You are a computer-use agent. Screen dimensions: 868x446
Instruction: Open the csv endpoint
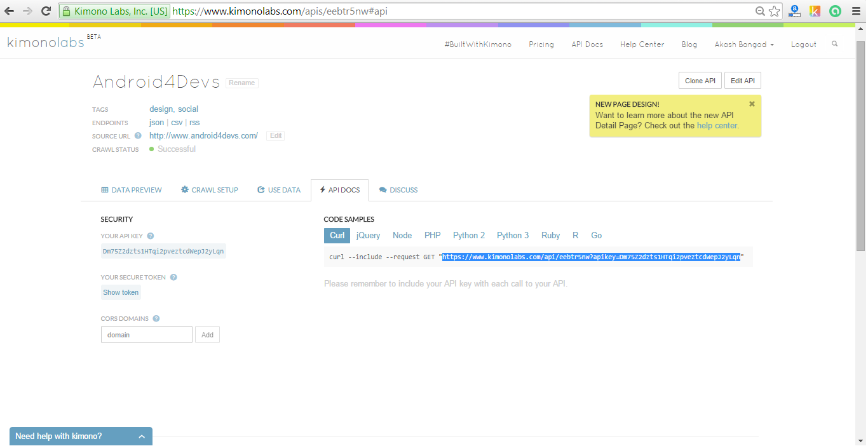[177, 123]
